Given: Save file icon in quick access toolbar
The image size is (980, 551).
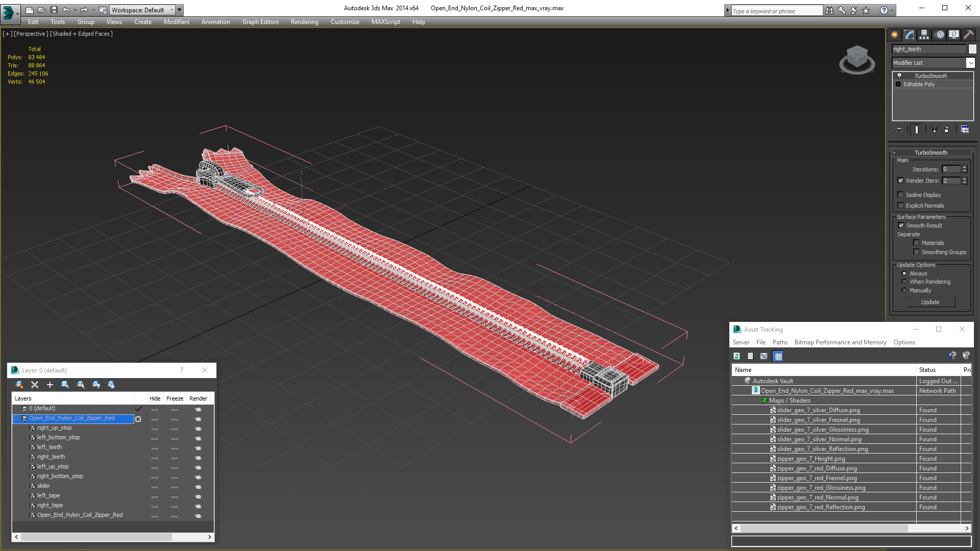Looking at the screenshot, I should (x=54, y=10).
